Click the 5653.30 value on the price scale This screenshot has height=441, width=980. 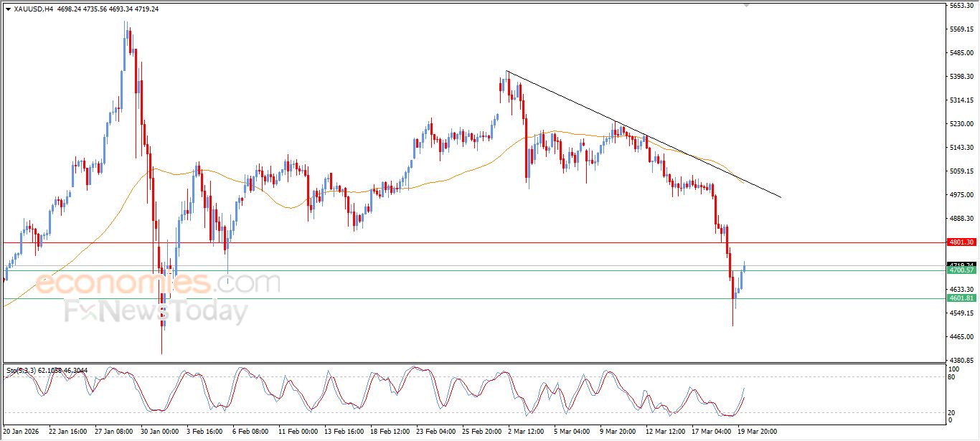tap(962, 6)
